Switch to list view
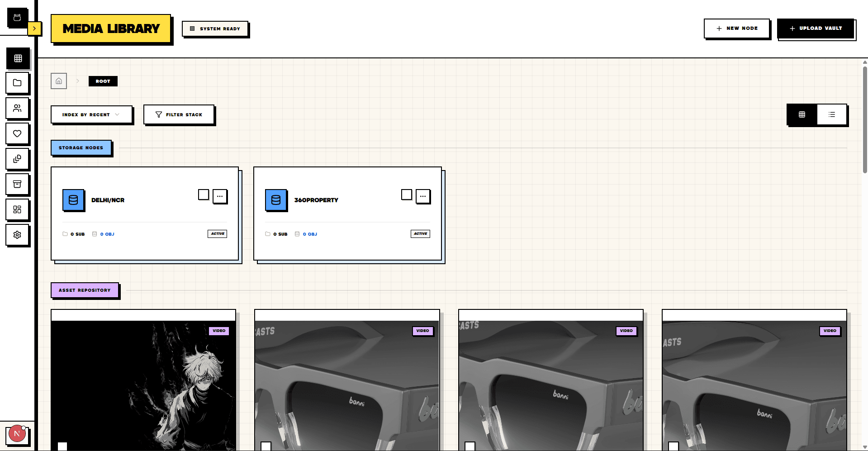Viewport: 868px width, 451px height. (x=832, y=114)
